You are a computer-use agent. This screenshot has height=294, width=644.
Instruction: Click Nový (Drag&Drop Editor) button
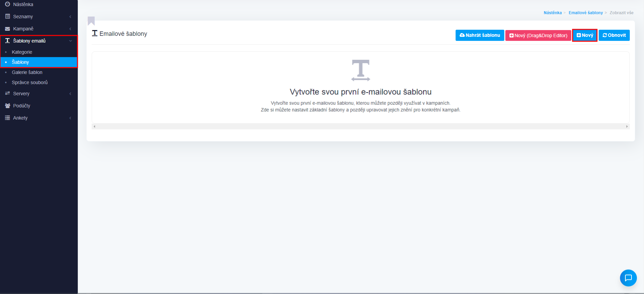click(x=538, y=35)
